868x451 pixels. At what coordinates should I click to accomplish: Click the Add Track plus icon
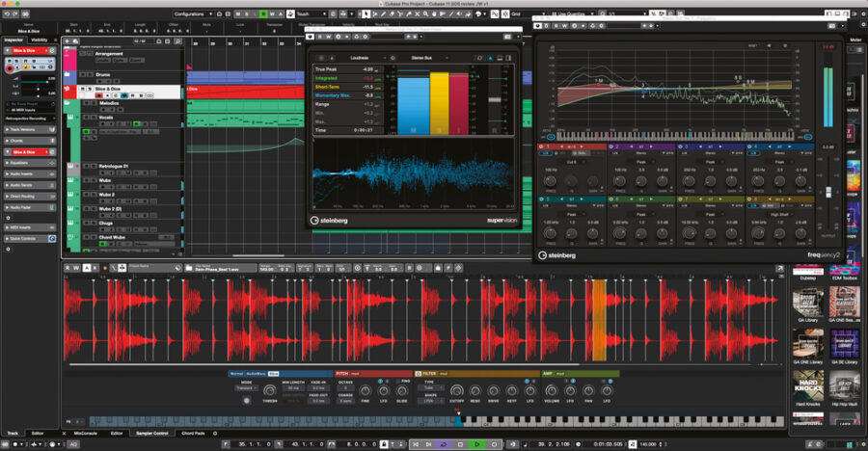68,41
